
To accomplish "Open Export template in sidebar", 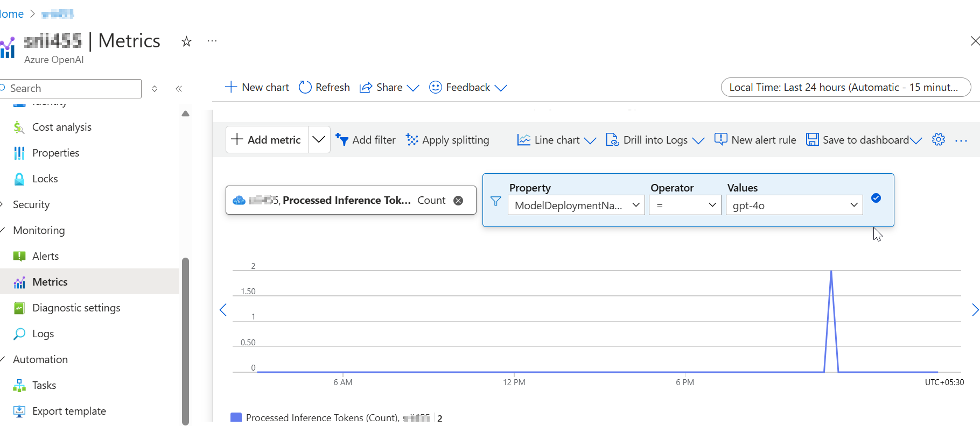I will pyautogui.click(x=69, y=411).
